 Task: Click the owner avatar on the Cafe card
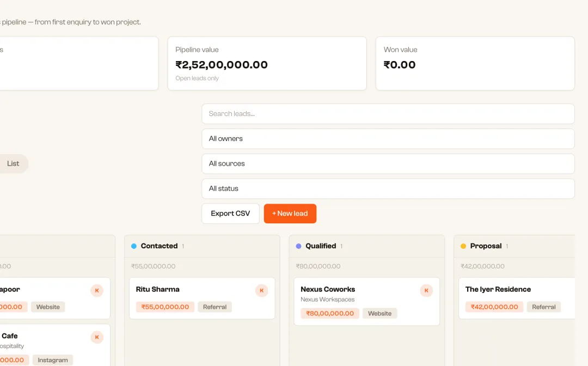[97, 337]
